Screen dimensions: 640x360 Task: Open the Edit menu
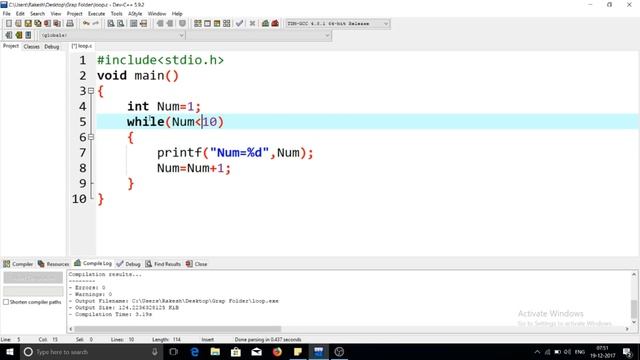click(x=20, y=13)
